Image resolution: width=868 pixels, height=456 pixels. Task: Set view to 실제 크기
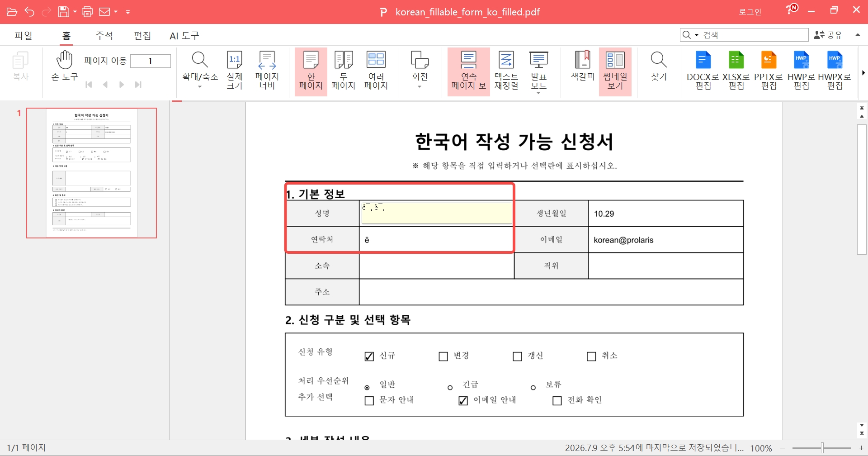(x=235, y=70)
